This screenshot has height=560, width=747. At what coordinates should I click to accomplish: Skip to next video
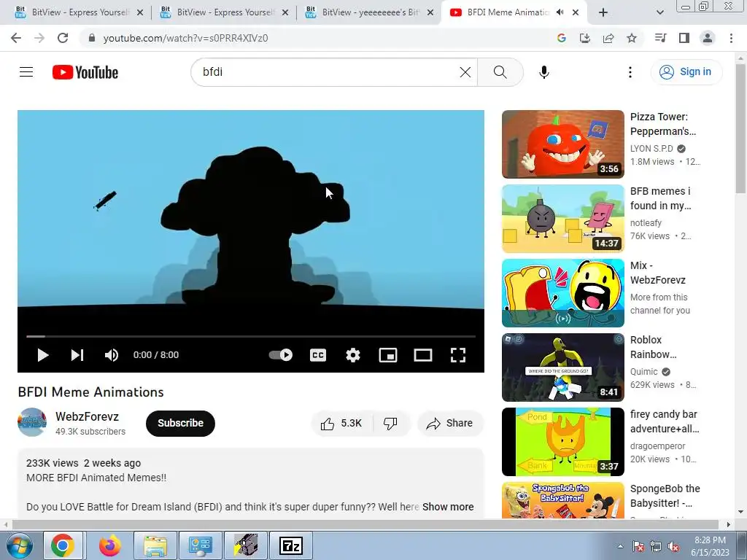tap(77, 355)
